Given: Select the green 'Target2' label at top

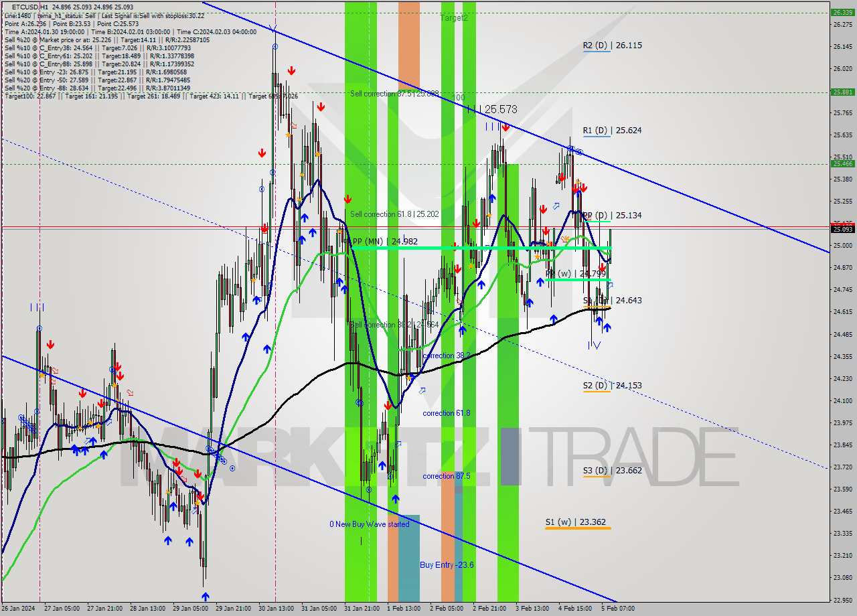Looking at the screenshot, I should click(454, 18).
